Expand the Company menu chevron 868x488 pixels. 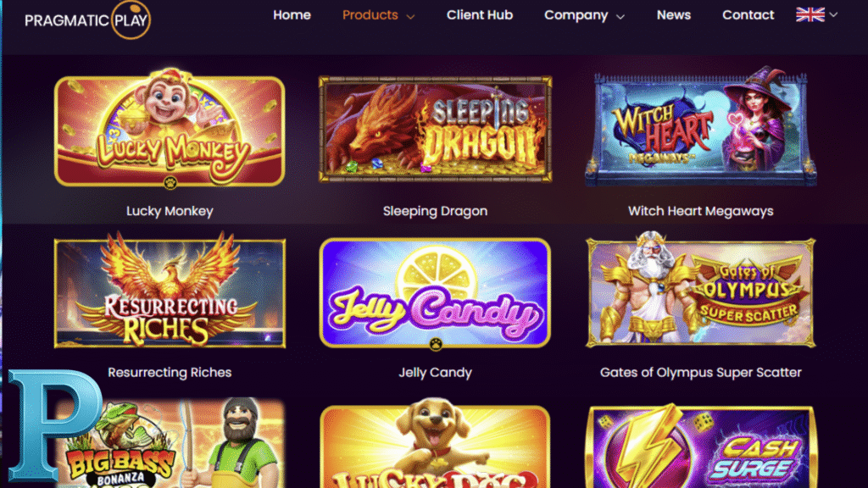click(620, 17)
